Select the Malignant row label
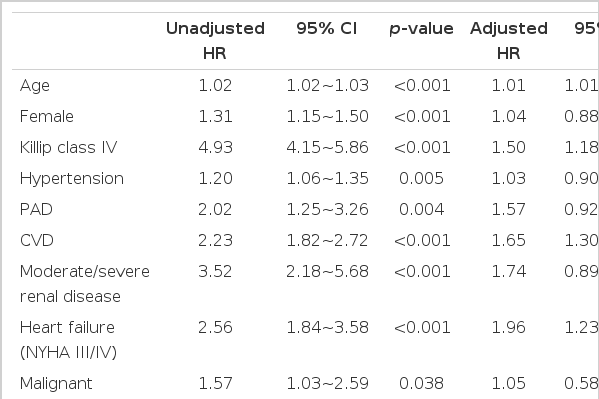599x399 pixels. point(56,384)
